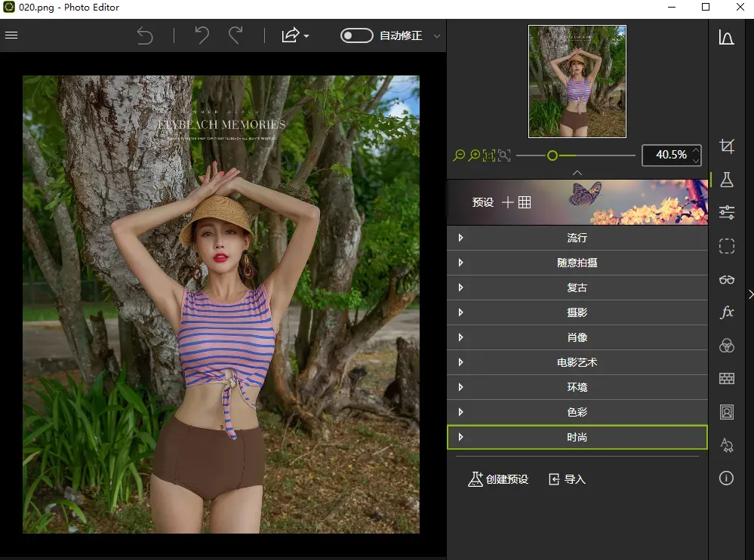
Task: Decrease zoom with the stepper down arrow
Action: click(x=695, y=161)
